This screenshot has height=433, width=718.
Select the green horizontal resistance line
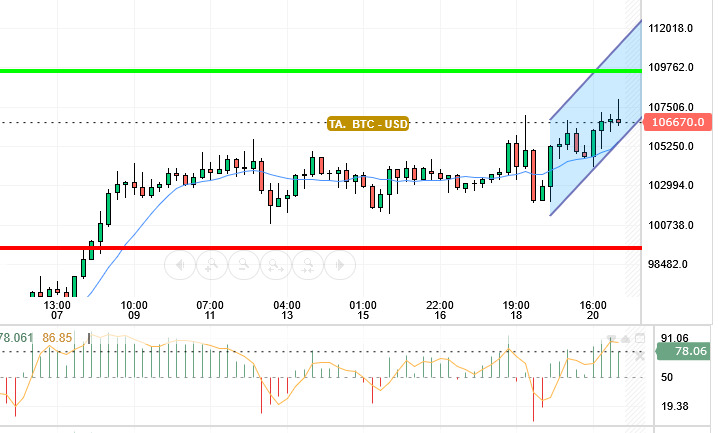(x=321, y=71)
